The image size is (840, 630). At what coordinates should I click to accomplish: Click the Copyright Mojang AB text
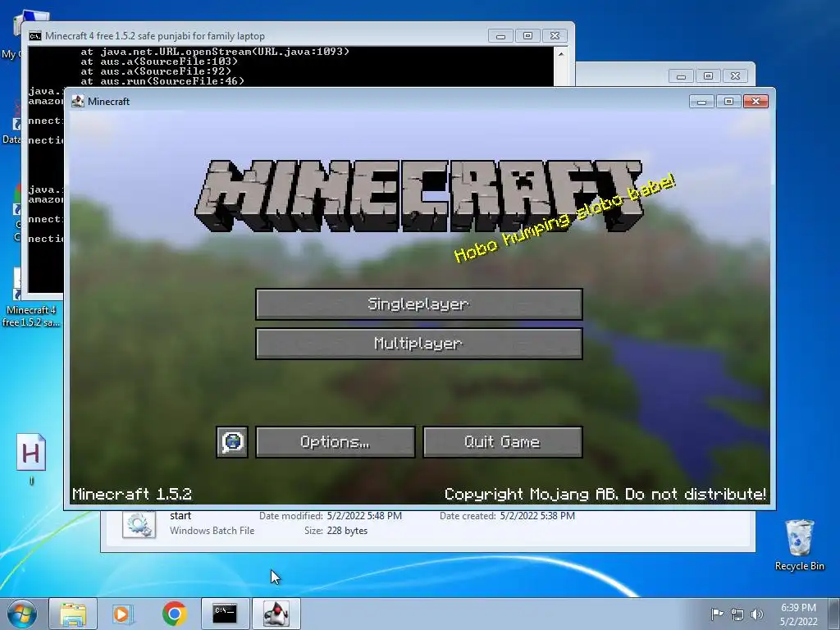pos(605,494)
